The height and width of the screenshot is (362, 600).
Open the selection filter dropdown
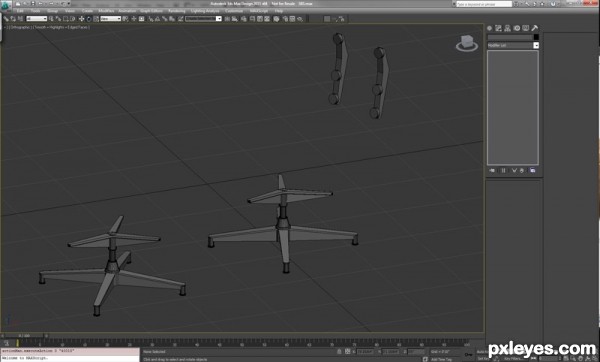pos(36,19)
